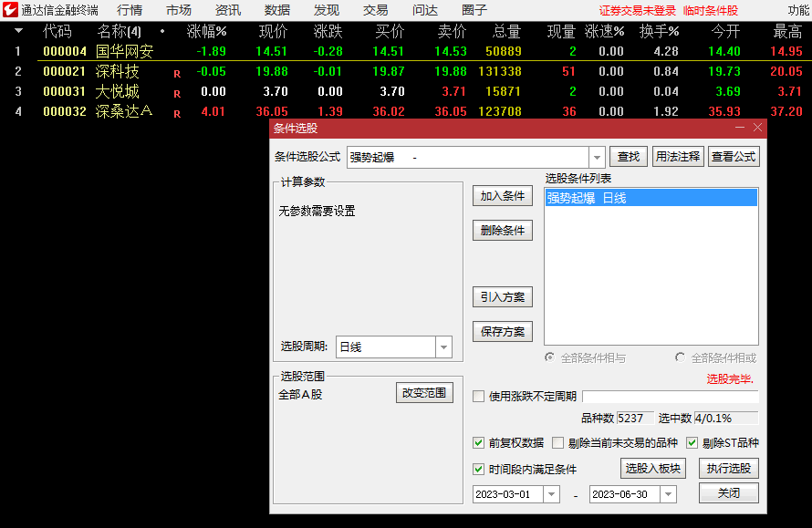Select 全部条件相或 radio button
The width and height of the screenshot is (812, 528).
tap(680, 357)
